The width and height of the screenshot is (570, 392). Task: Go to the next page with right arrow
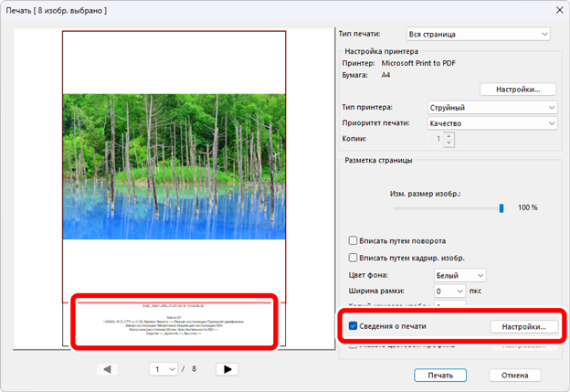(227, 368)
